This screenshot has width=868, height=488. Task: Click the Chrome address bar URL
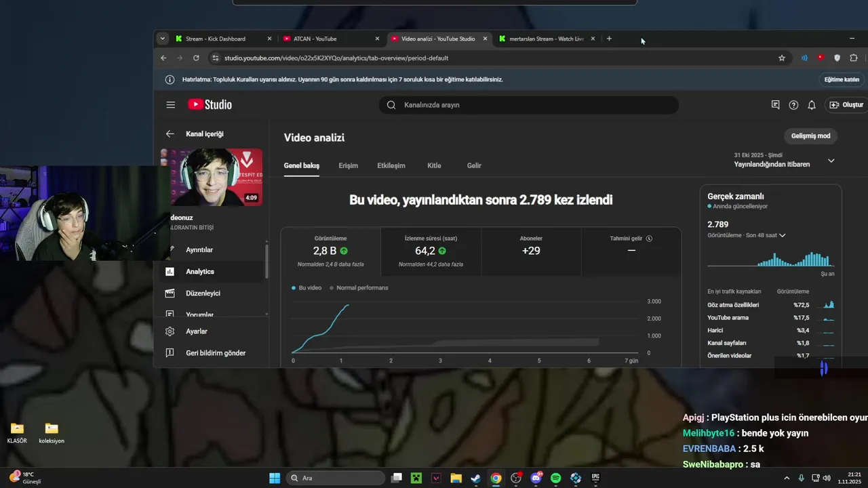pyautogui.click(x=336, y=58)
